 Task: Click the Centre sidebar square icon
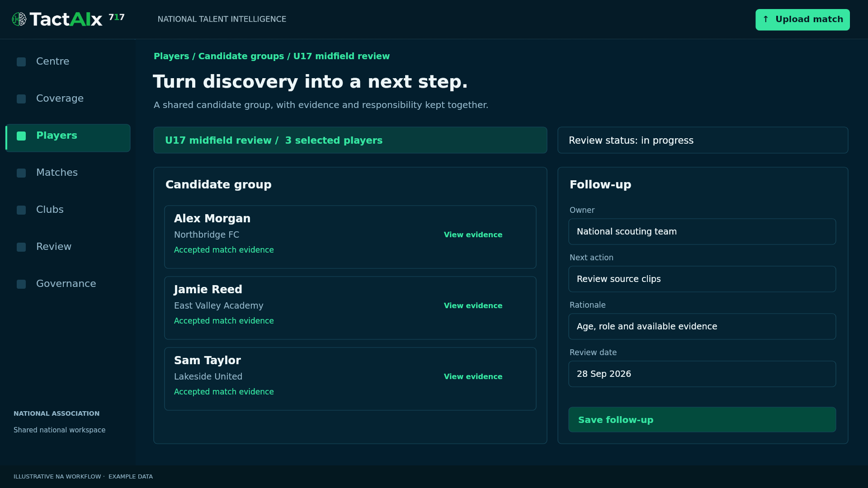21,62
